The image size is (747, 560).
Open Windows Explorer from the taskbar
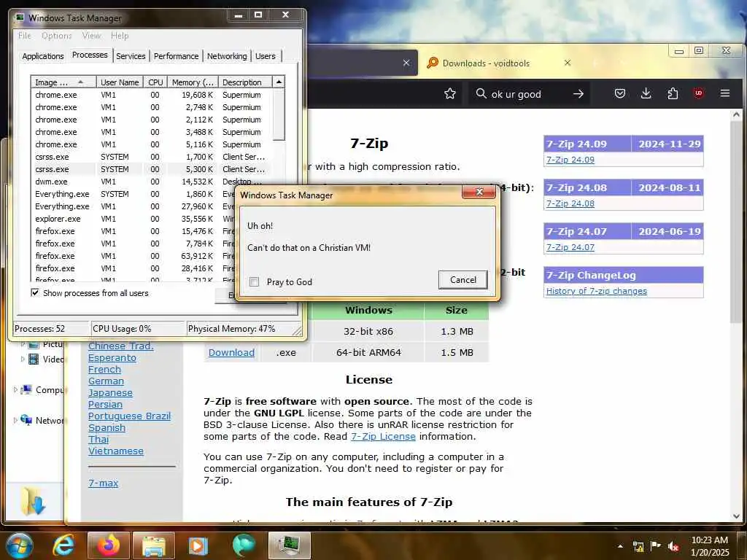(x=153, y=545)
